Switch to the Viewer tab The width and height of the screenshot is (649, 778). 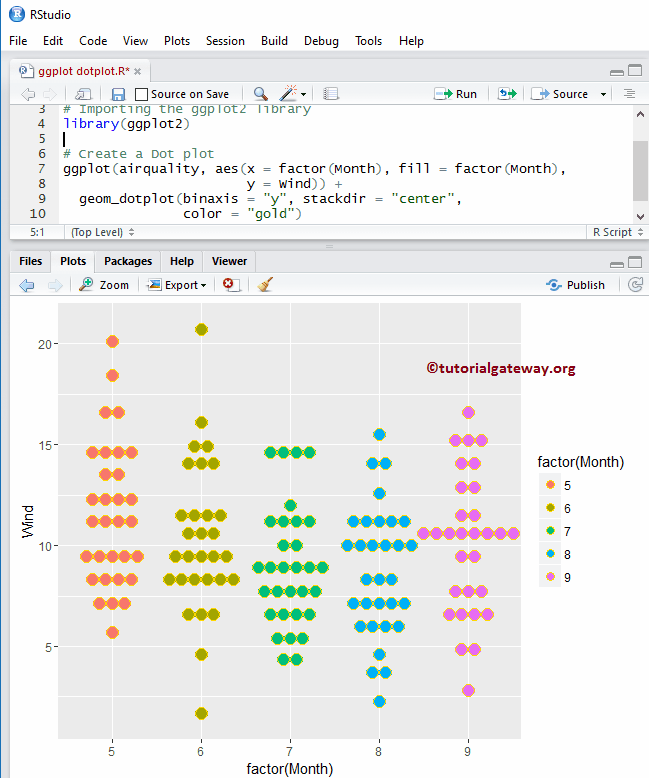229,261
